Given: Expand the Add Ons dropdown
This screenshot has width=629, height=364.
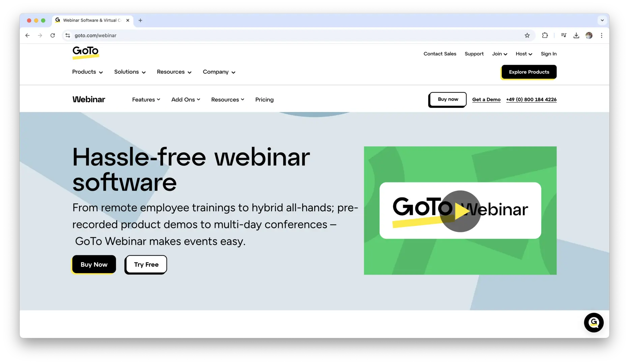Looking at the screenshot, I should click(x=185, y=99).
